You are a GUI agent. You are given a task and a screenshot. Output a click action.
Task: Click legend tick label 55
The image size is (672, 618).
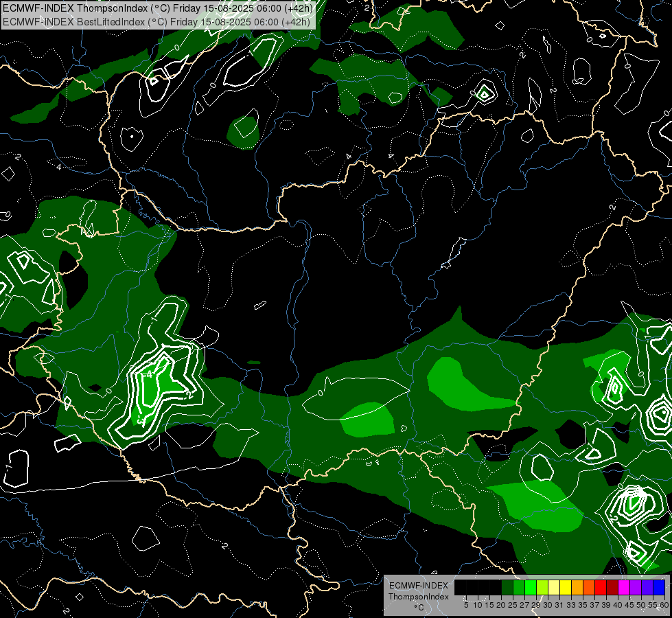tap(653, 605)
